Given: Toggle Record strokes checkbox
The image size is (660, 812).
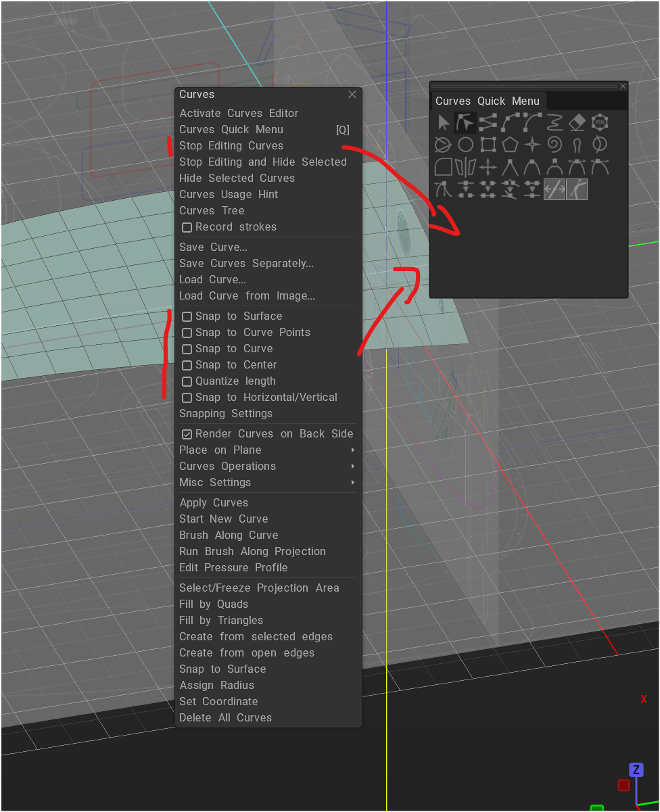Looking at the screenshot, I should tap(187, 227).
